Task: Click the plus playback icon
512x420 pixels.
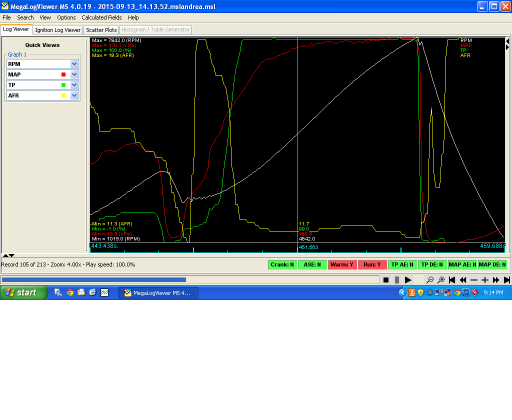Action: [484, 280]
